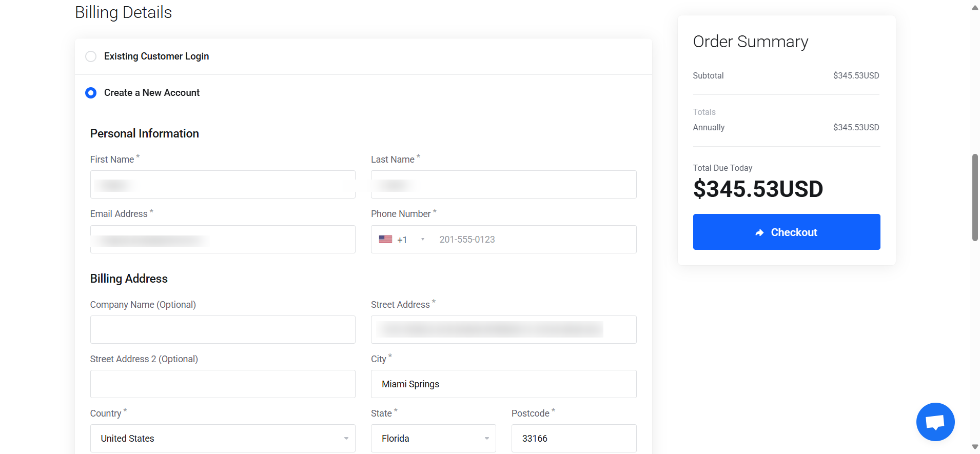Click the Personal Information heading
The image size is (980, 454).
point(145,133)
